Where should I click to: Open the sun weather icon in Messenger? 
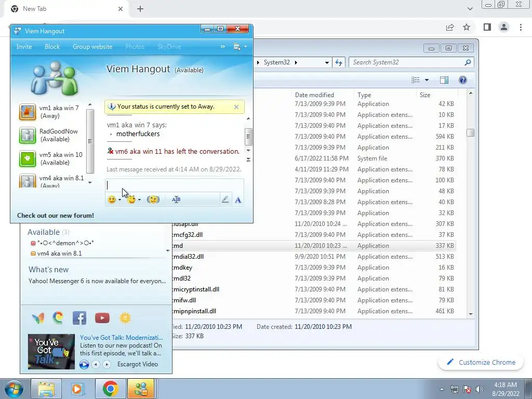[x=125, y=318]
